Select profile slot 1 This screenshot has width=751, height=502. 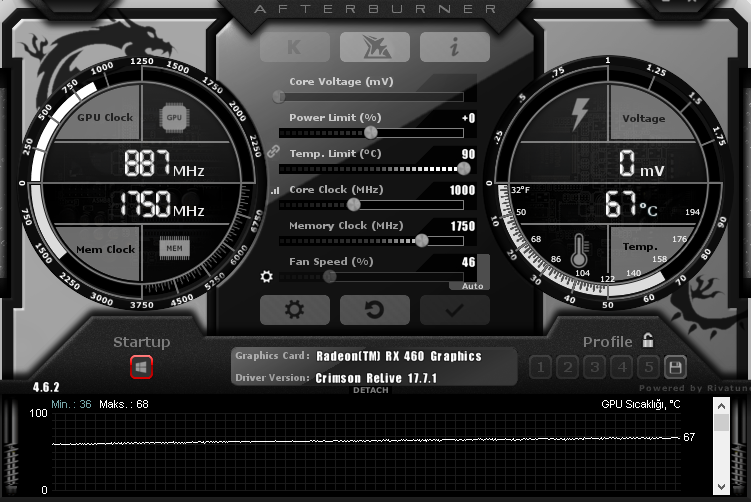point(541,367)
